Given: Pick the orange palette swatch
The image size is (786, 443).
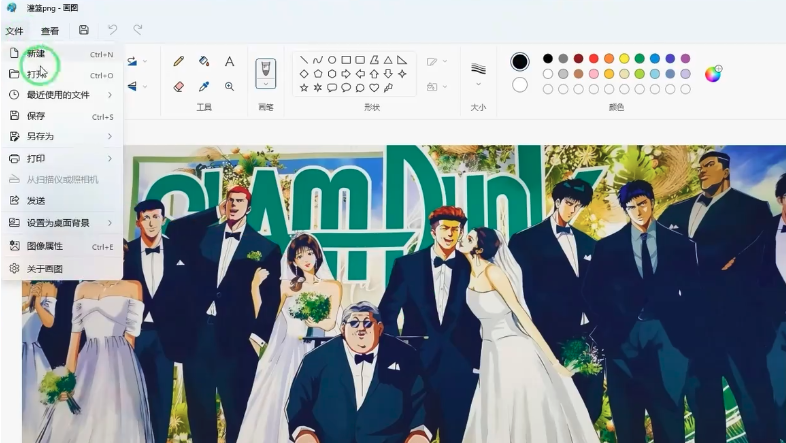Looking at the screenshot, I should coord(609,59).
